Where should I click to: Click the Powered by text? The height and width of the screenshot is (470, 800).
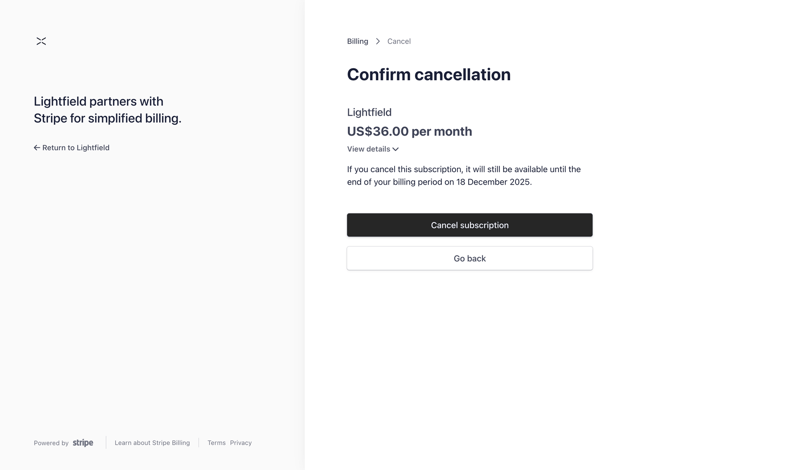pos(51,443)
